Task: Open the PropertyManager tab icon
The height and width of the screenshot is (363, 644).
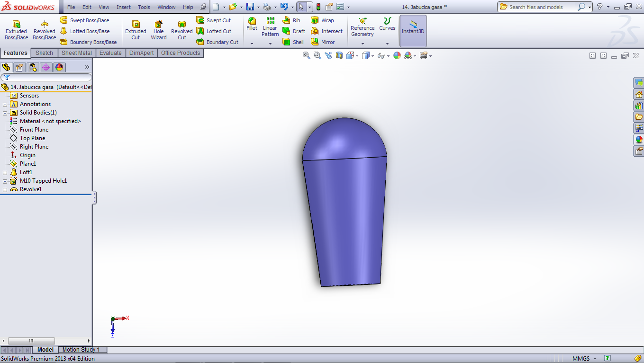Action: pos(19,67)
